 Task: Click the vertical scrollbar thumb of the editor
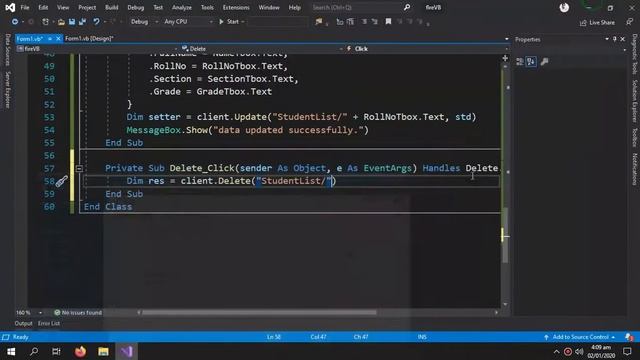click(505, 235)
